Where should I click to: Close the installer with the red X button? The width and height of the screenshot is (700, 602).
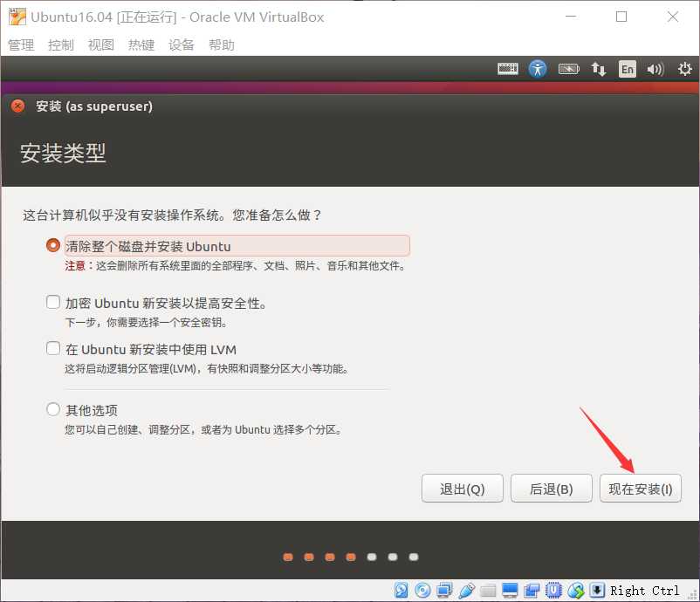17,106
